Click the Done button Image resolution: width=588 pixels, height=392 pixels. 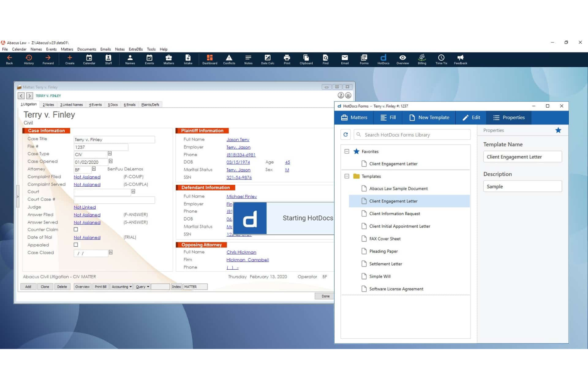[325, 296]
